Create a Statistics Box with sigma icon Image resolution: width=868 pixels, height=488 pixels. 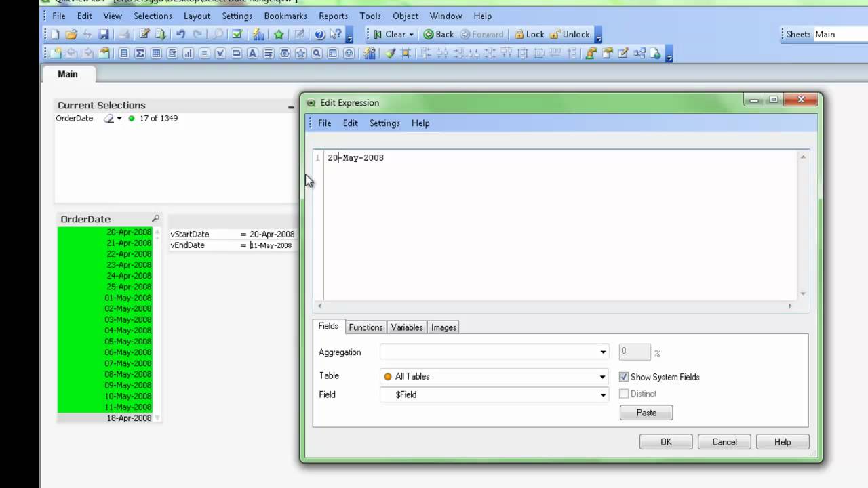coord(140,54)
